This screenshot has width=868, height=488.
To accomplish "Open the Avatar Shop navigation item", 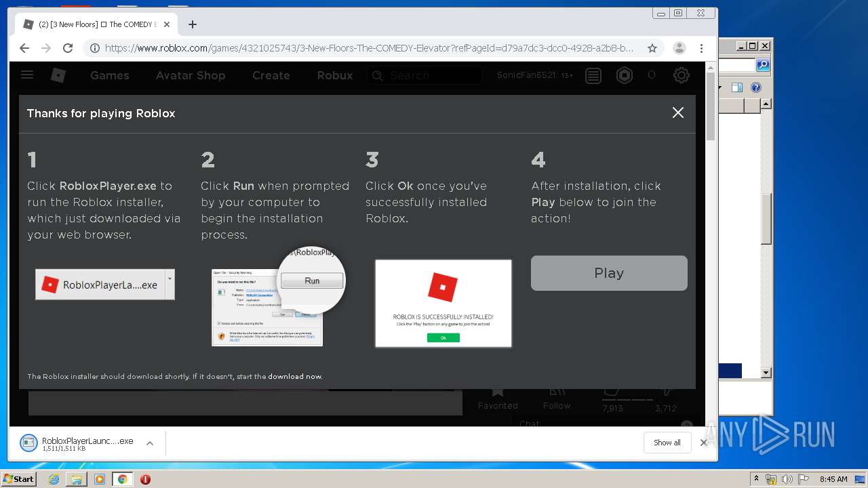I will (x=191, y=75).
